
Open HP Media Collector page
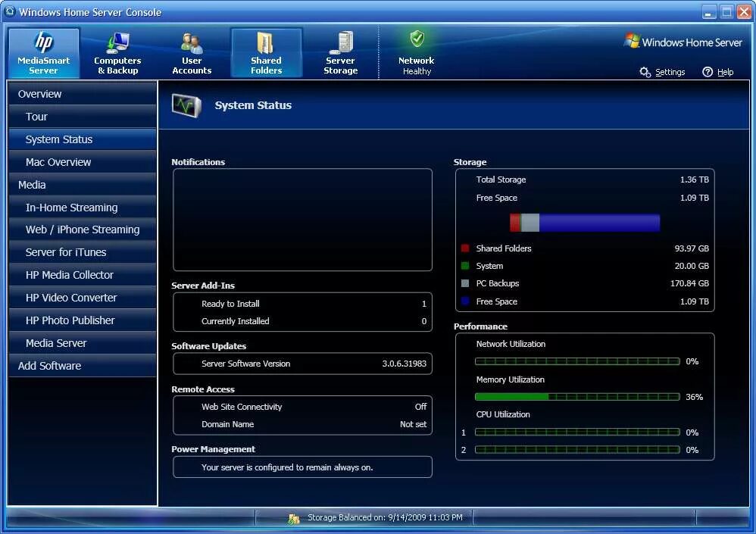(83, 275)
